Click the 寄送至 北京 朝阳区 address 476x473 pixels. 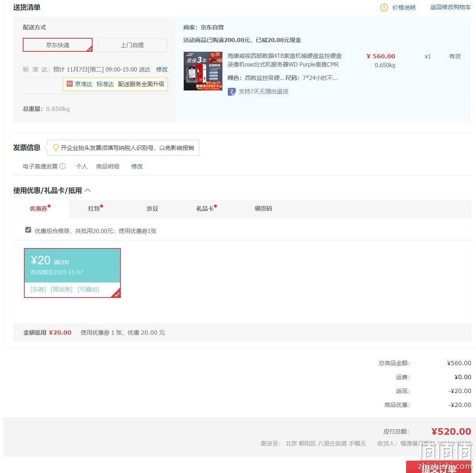[313, 444]
